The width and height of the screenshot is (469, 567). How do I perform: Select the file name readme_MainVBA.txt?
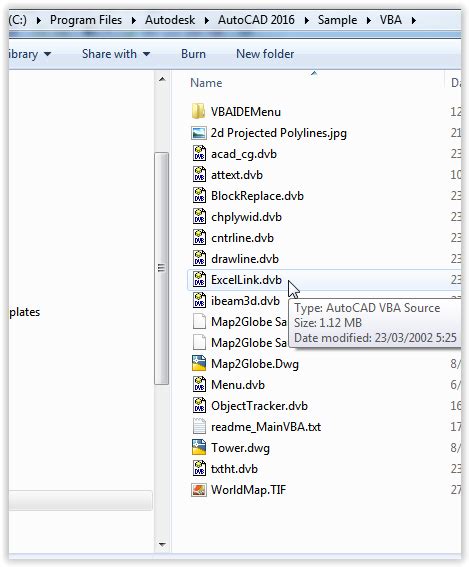(x=266, y=427)
